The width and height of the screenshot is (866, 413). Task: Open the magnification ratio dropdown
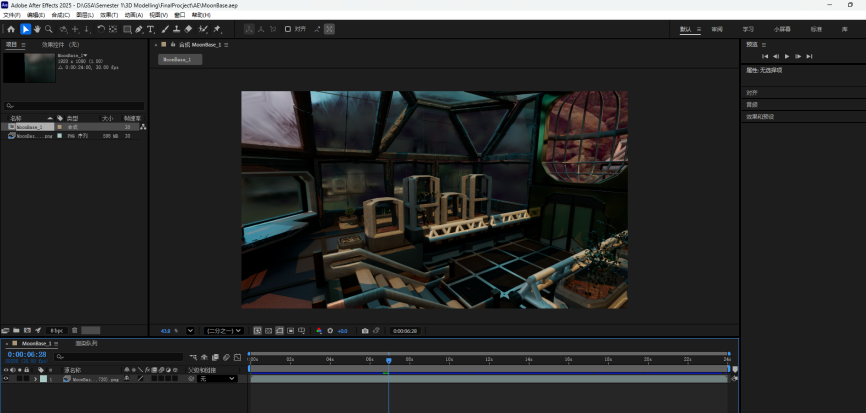click(190, 331)
